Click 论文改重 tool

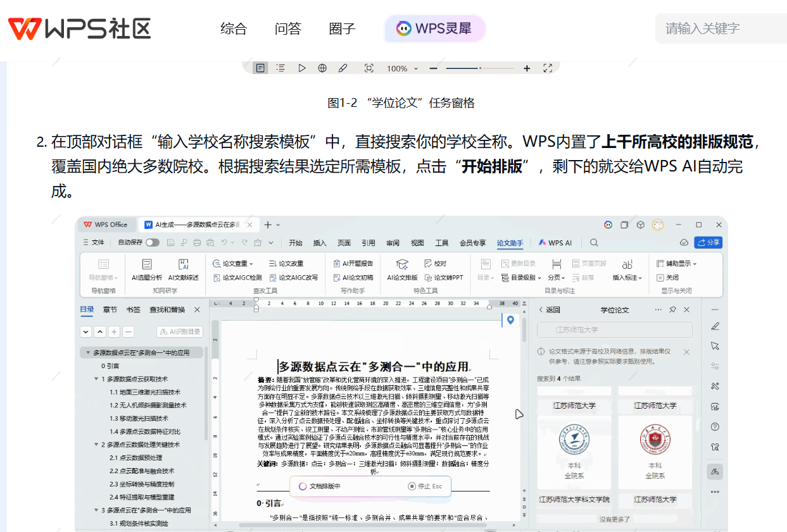[x=286, y=263]
